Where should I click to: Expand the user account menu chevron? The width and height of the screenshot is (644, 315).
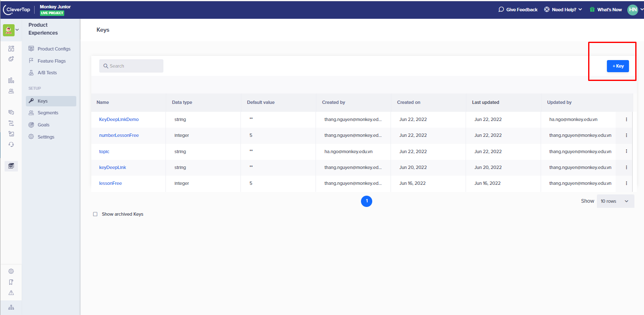(x=641, y=10)
